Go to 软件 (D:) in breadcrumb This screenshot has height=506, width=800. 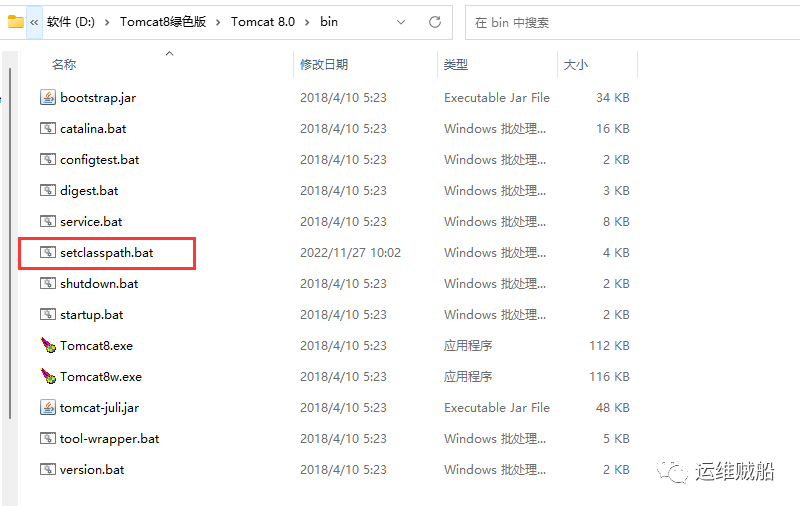pos(71,22)
